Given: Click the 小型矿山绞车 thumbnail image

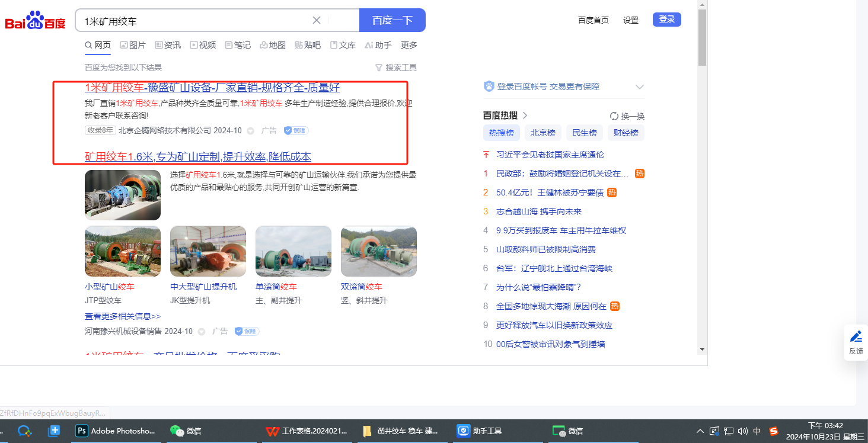Looking at the screenshot, I should [x=123, y=251].
